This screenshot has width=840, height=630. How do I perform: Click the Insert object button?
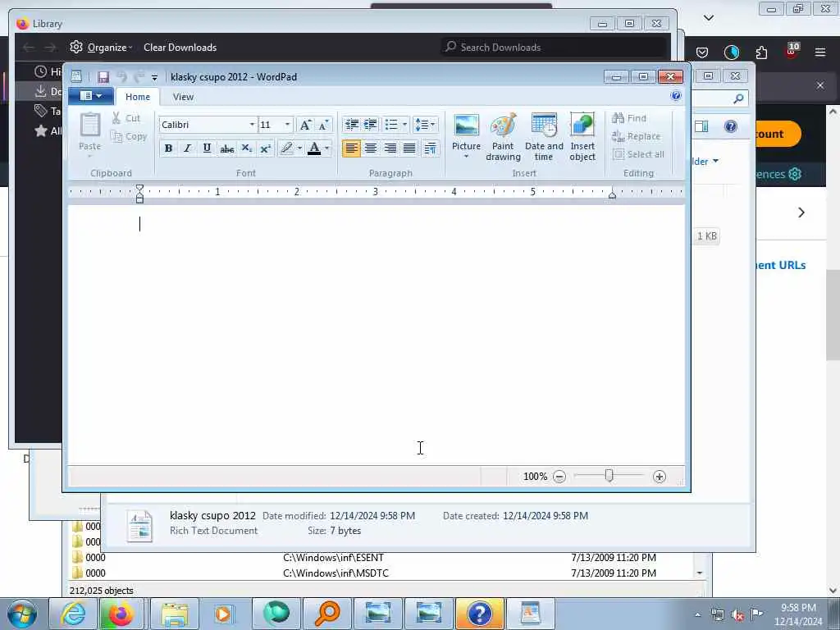582,137
